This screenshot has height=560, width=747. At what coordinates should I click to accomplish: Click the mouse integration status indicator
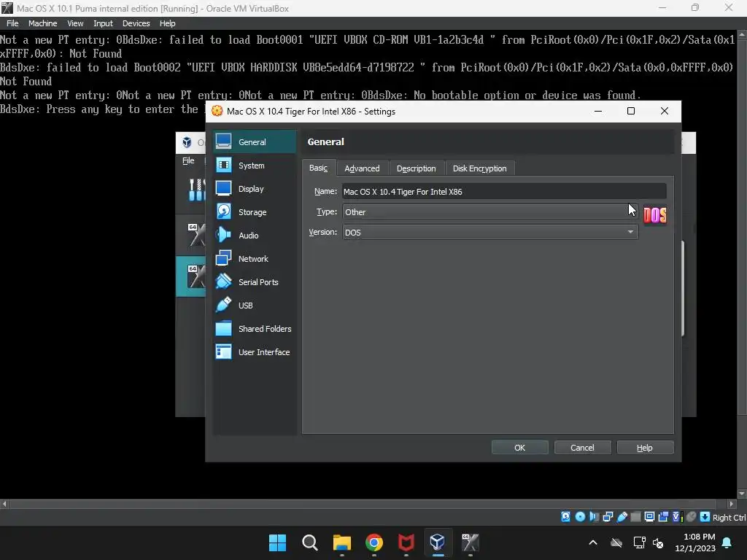tap(692, 517)
